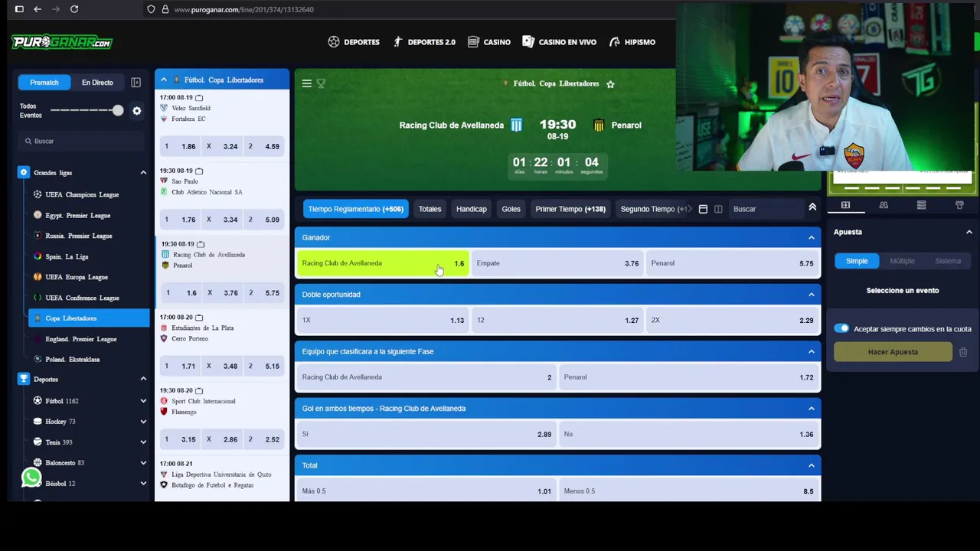Open browser sidebar panel icon
This screenshot has width=980, height=551.
19,9
